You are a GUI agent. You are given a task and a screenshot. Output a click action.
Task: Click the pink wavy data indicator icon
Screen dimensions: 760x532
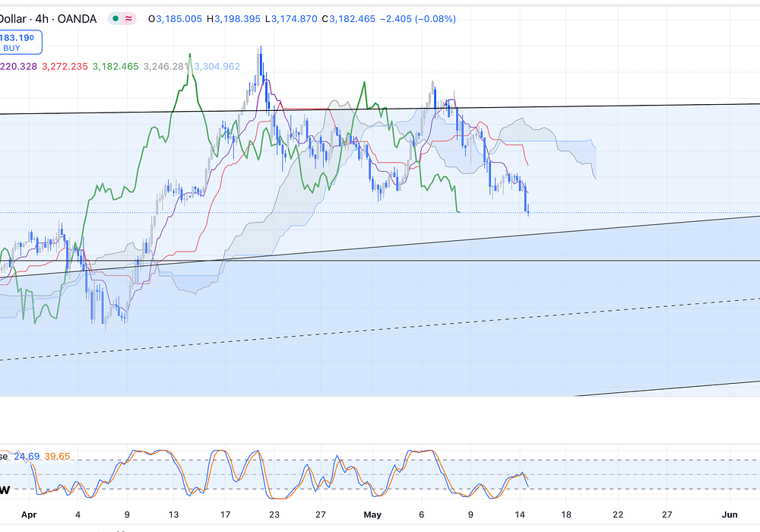(x=130, y=19)
